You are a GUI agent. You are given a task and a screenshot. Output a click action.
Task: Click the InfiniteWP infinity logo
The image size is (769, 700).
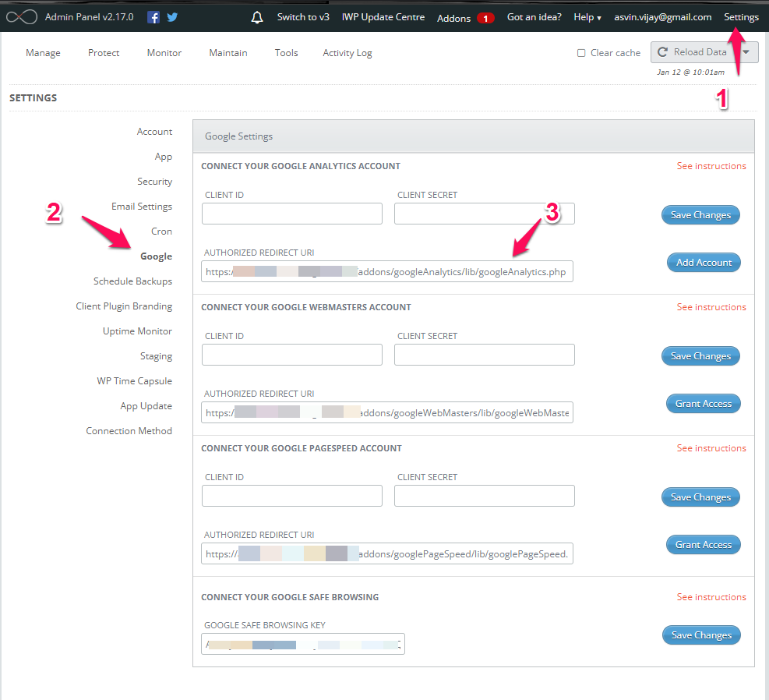(x=22, y=17)
